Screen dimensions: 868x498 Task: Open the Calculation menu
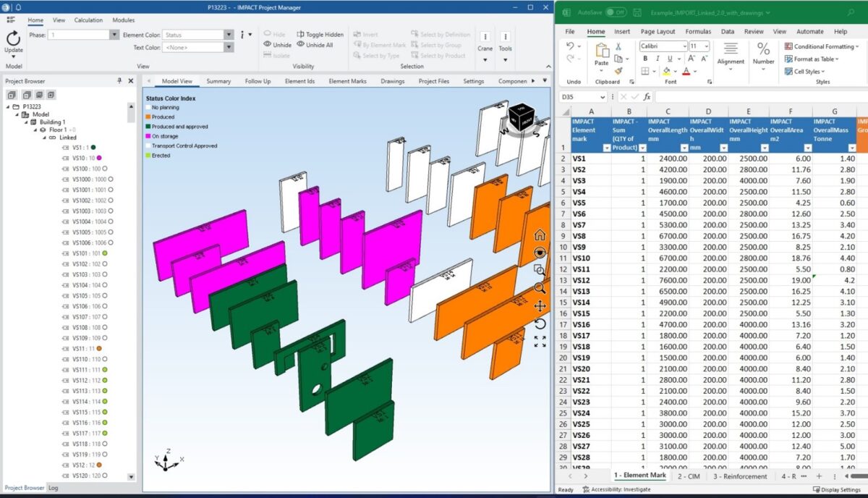[88, 20]
